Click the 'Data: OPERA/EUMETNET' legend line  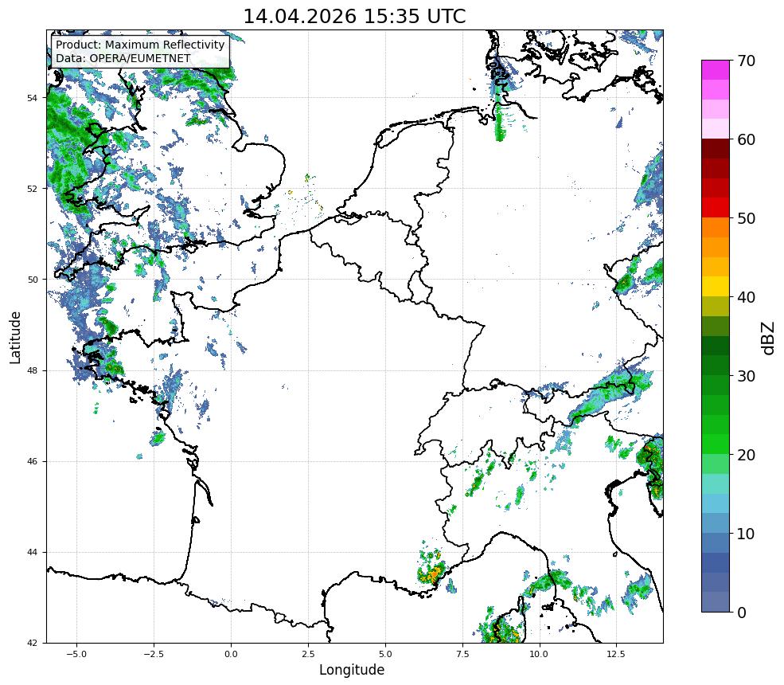coord(123,58)
